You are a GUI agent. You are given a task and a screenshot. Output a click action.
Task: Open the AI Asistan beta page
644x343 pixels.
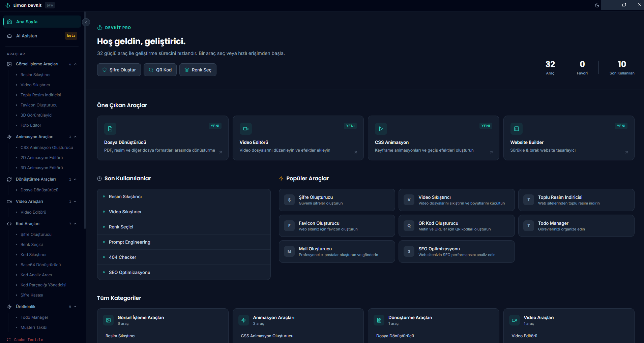[x=27, y=36]
